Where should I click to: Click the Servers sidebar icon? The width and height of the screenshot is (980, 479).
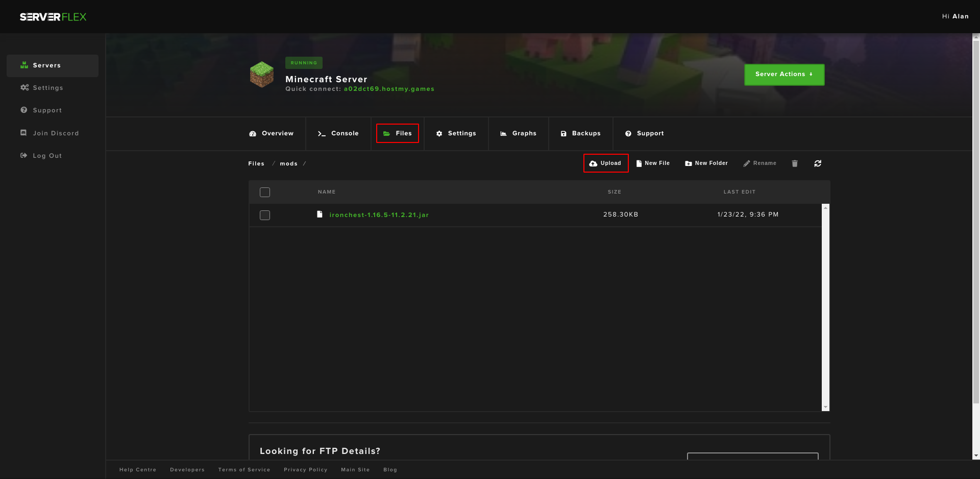(24, 65)
